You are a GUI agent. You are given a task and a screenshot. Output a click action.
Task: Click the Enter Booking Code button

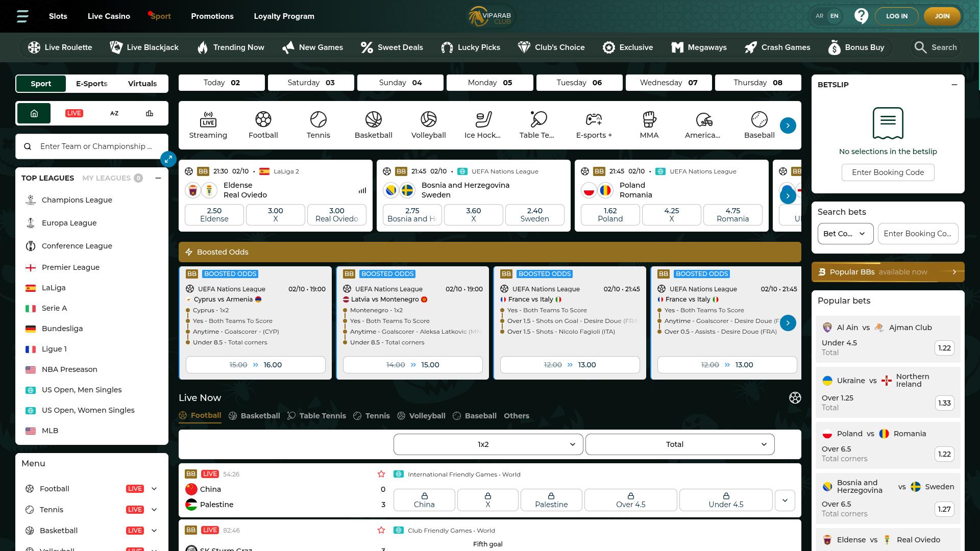[x=888, y=172]
